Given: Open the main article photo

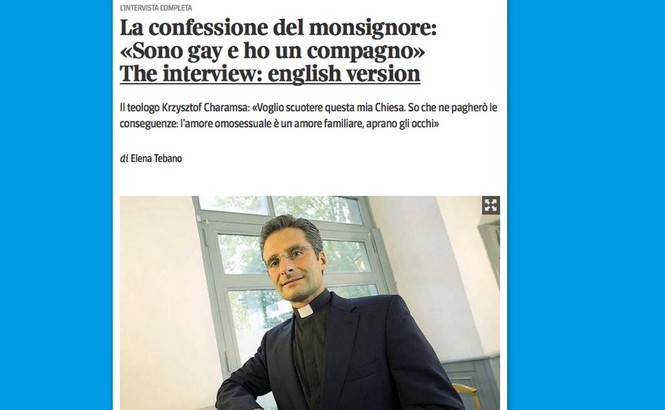Looking at the screenshot, I should (x=310, y=303).
